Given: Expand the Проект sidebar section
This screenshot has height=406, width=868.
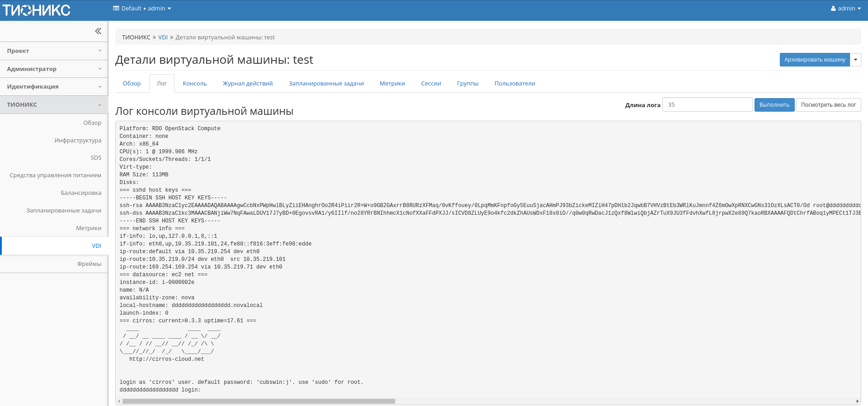Looking at the screenshot, I should [54, 51].
